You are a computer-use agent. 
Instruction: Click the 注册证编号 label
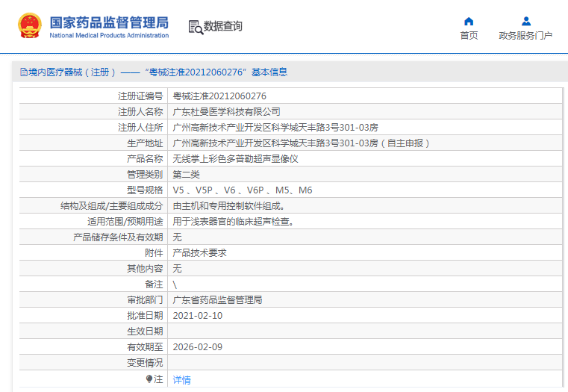click(140, 96)
